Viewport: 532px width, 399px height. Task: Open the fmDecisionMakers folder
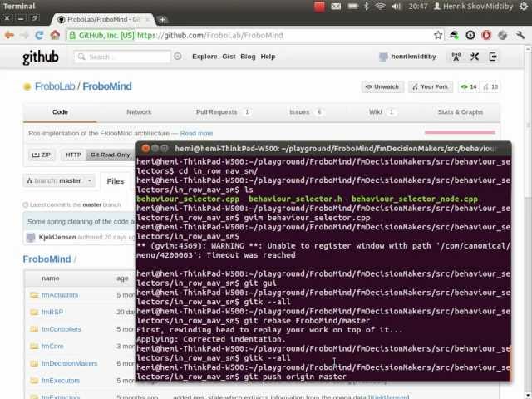tap(69, 364)
